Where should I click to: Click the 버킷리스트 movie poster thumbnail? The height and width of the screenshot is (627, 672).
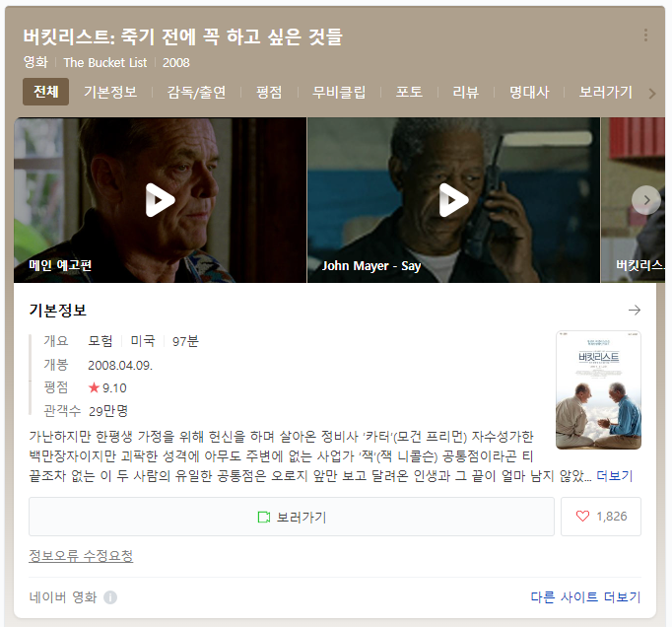pyautogui.click(x=598, y=389)
